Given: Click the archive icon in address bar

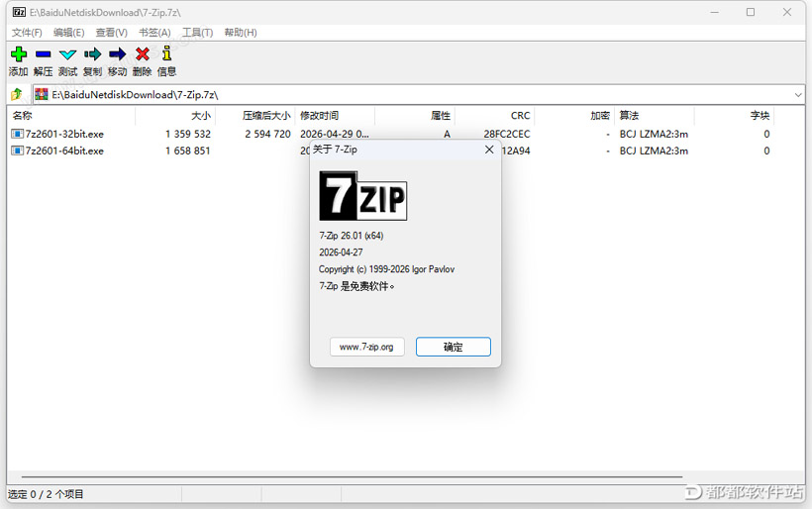Looking at the screenshot, I should 42,95.
